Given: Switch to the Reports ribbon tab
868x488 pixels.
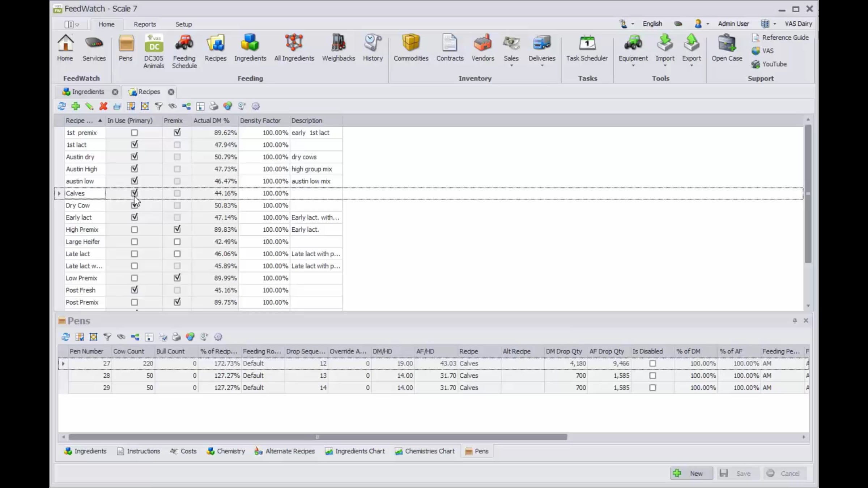Looking at the screenshot, I should point(145,24).
